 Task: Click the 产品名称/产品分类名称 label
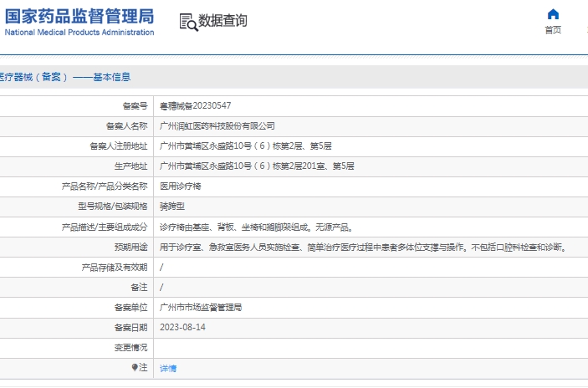click(x=105, y=186)
